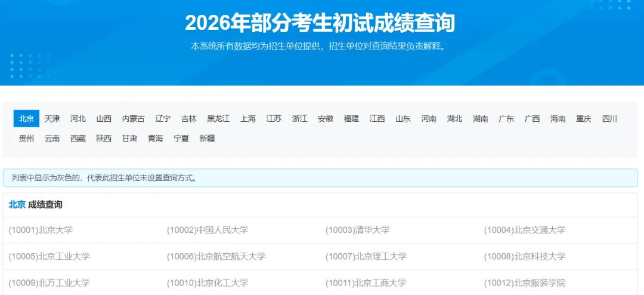The height and width of the screenshot is (295, 644).
Task: Choose the 山西 province tab
Action: [104, 119]
